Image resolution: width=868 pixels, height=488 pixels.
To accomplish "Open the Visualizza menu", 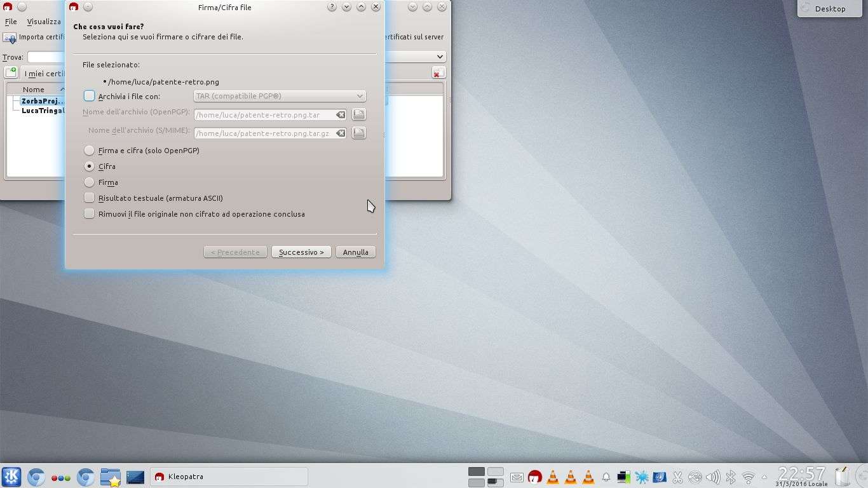I will point(44,22).
